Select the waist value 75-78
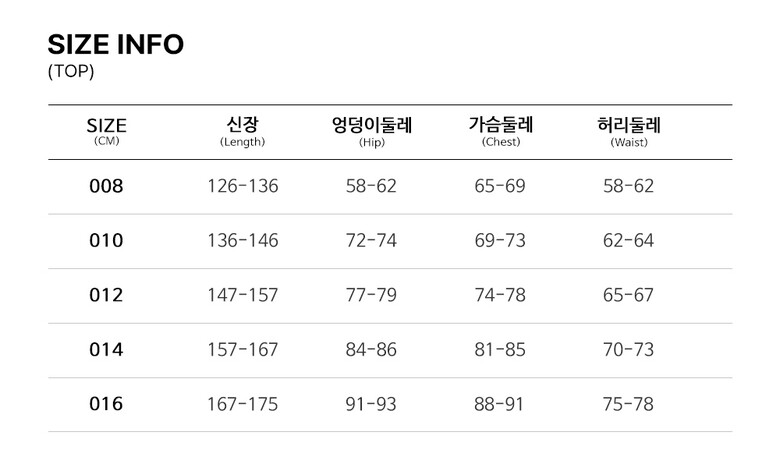The image size is (780, 471). click(629, 404)
